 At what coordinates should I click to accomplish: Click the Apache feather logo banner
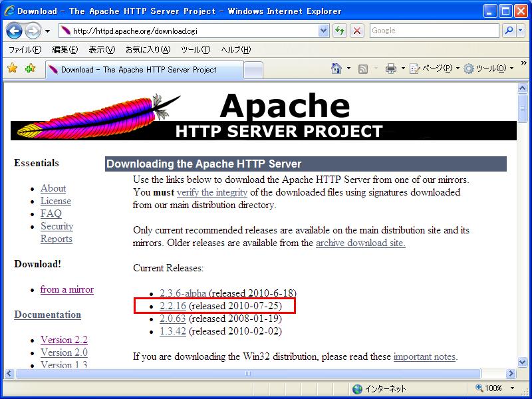263,116
